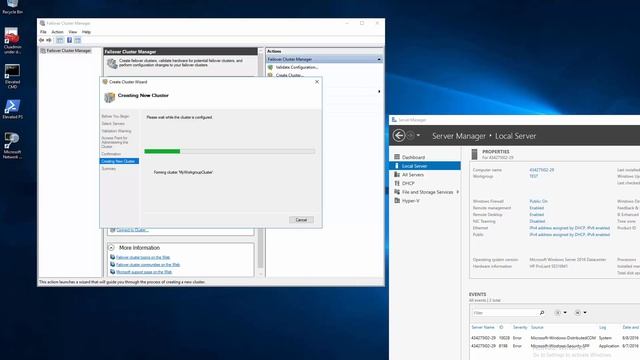Select Local Server in Server Manager navigation
The width and height of the screenshot is (640, 360).
pos(424,166)
